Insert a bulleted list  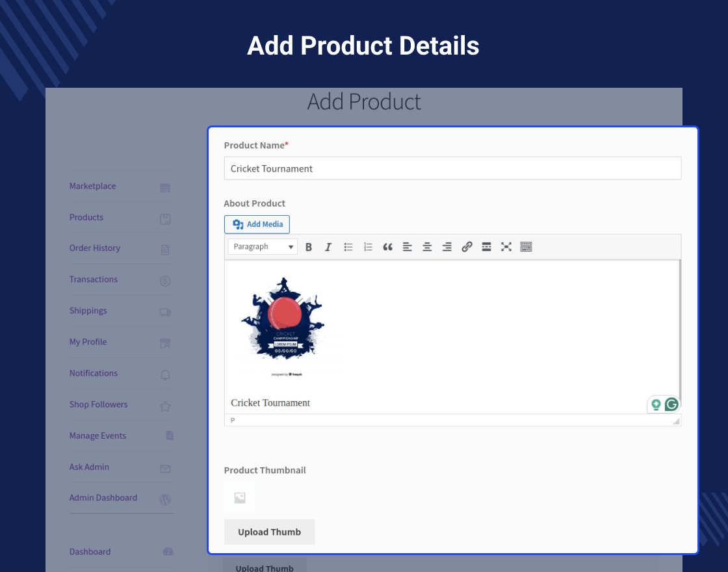point(348,247)
